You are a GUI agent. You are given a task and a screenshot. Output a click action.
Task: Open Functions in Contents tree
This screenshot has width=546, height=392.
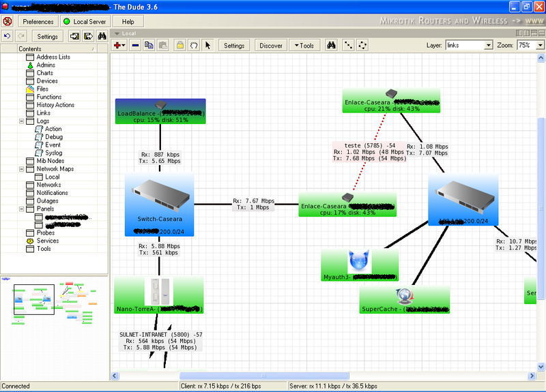(48, 97)
